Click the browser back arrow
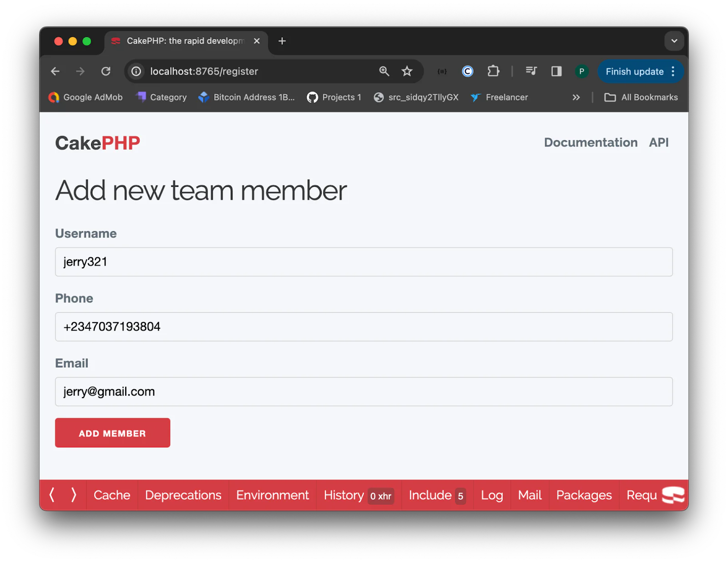 (x=56, y=71)
